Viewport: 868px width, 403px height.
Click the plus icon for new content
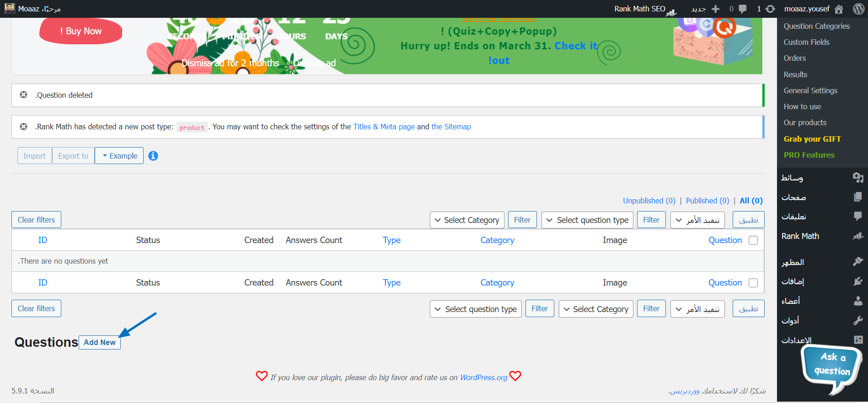(716, 9)
